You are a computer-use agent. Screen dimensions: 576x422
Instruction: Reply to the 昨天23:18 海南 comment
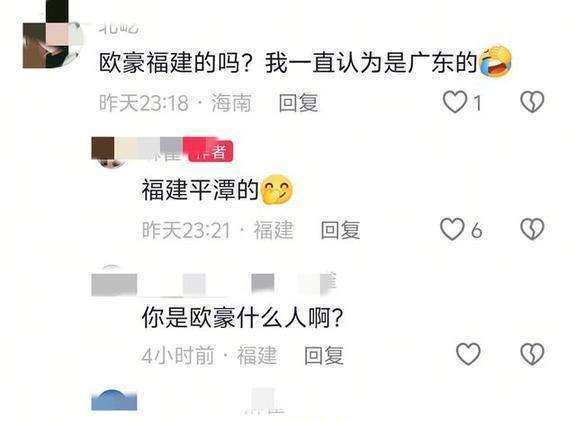(x=298, y=102)
